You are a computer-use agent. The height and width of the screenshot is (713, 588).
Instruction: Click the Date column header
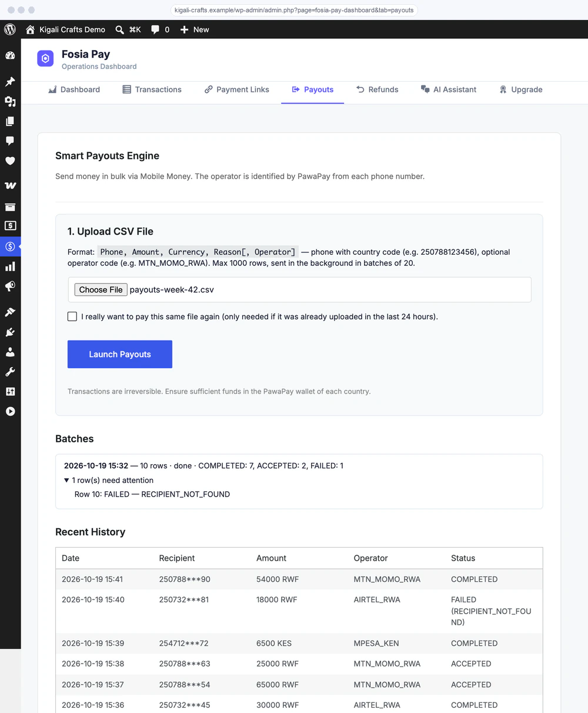(x=71, y=558)
